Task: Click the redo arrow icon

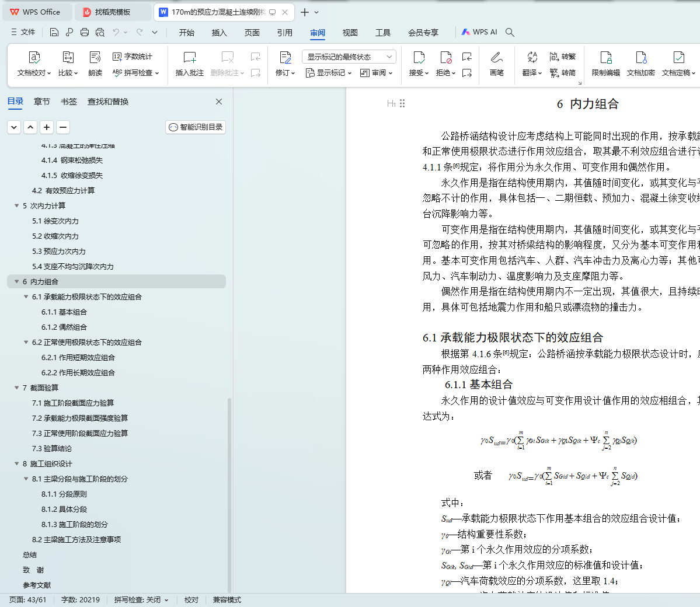Action: tap(140, 32)
